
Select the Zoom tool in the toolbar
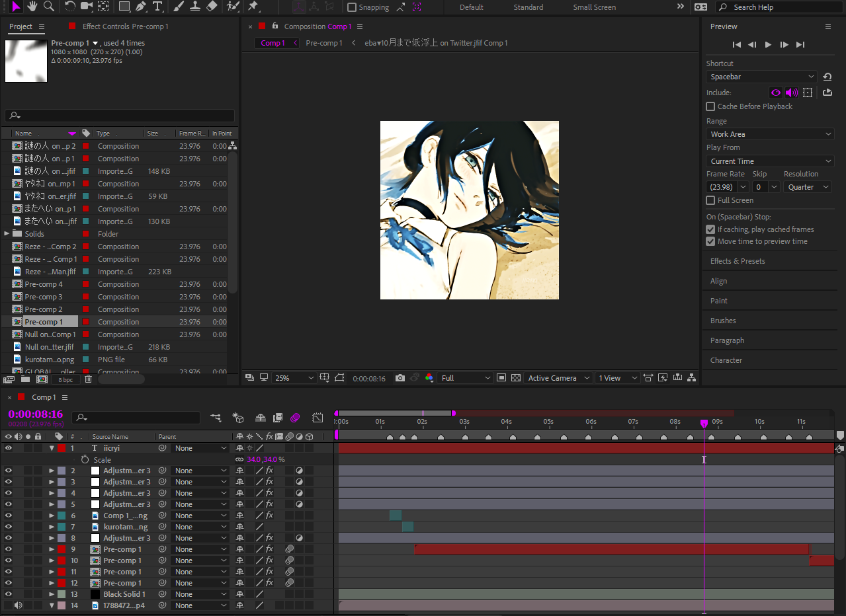[x=48, y=7]
